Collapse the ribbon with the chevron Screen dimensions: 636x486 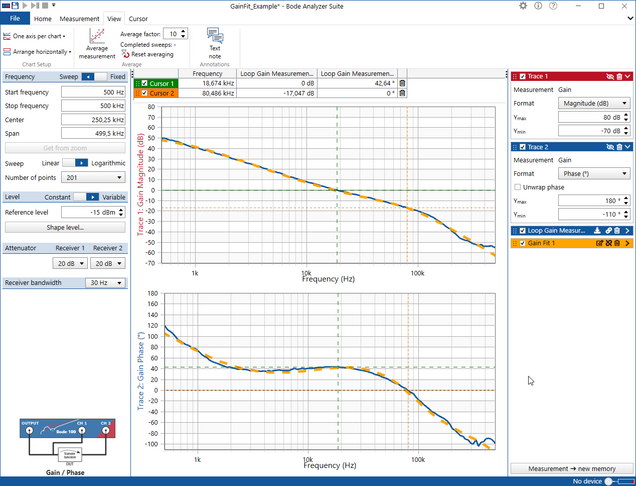tap(630, 18)
